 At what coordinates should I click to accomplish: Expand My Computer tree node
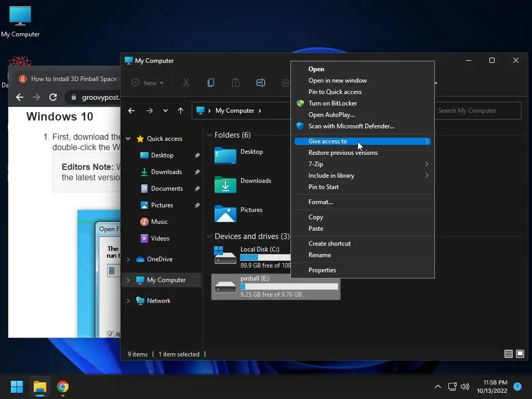click(128, 280)
